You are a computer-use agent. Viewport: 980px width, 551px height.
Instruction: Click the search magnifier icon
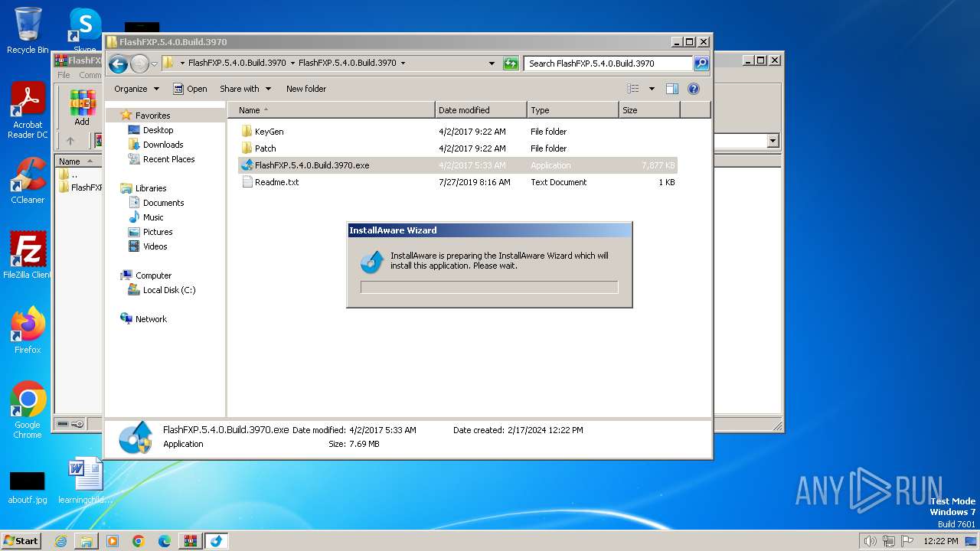click(701, 64)
